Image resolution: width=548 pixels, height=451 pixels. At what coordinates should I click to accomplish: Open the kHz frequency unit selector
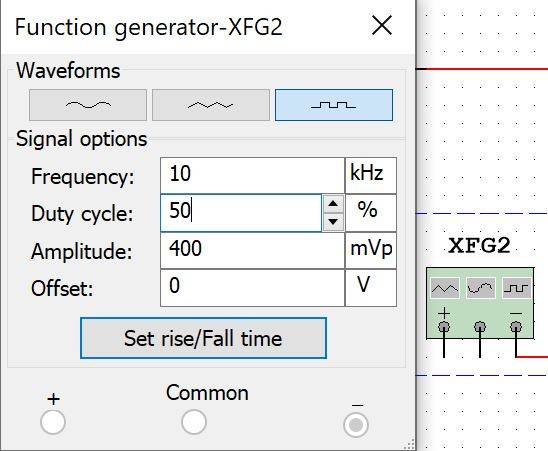tap(371, 176)
